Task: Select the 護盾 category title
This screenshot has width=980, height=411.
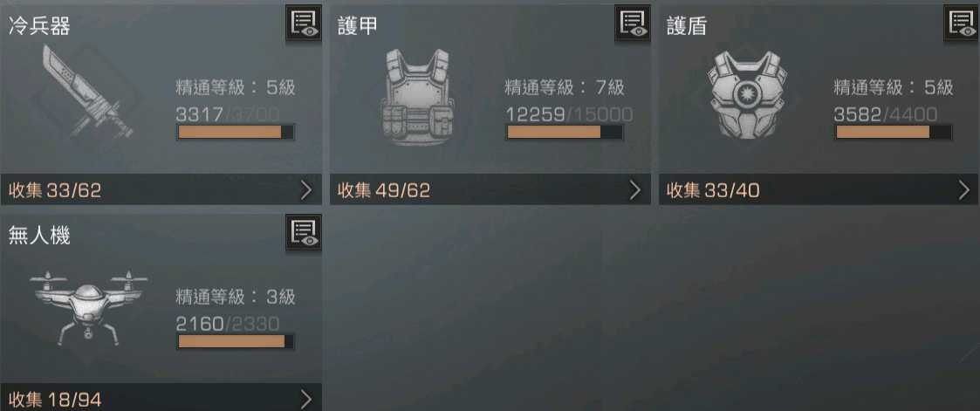Action: (687, 27)
